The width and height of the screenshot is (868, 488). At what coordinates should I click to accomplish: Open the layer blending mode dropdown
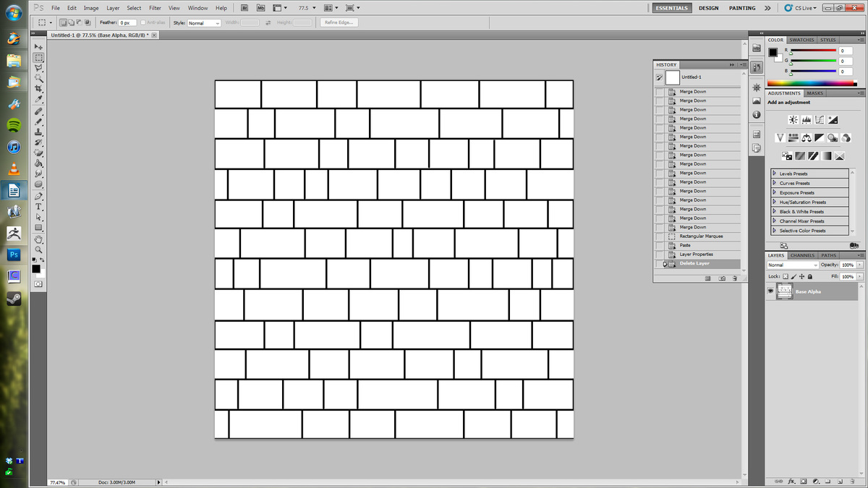pyautogui.click(x=793, y=265)
